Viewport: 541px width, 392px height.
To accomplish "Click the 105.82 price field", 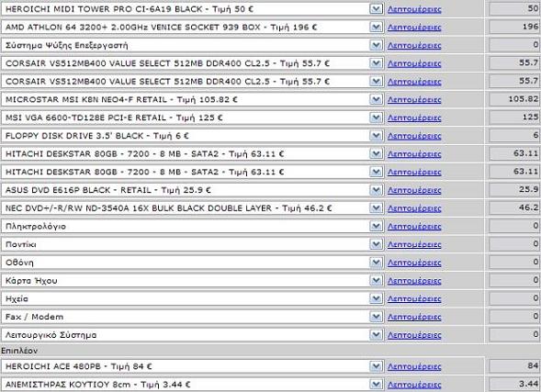I will 514,99.
